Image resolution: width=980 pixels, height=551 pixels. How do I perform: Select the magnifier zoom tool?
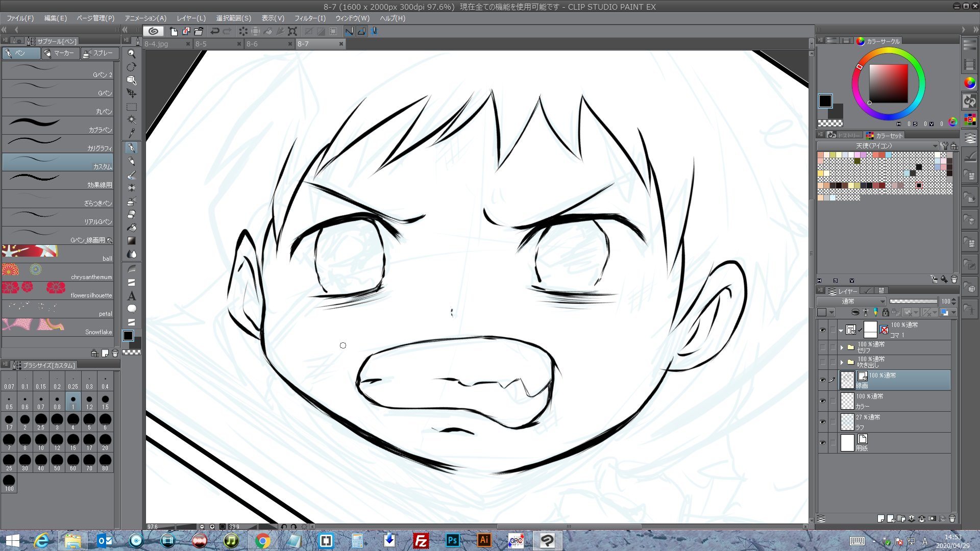click(132, 54)
